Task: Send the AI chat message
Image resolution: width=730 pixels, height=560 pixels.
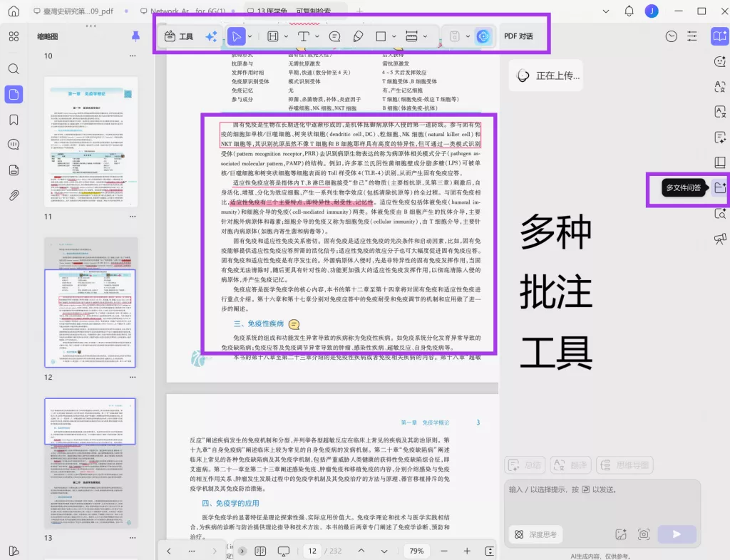Action: (x=677, y=534)
